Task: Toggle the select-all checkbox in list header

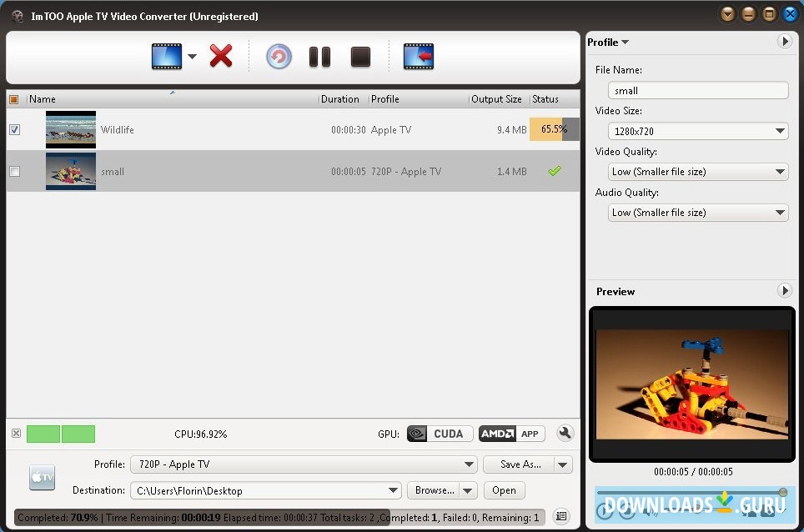Action: tap(14, 99)
